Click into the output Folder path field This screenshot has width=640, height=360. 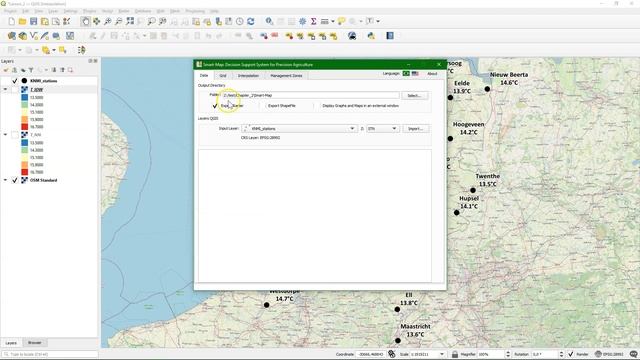tap(310, 95)
